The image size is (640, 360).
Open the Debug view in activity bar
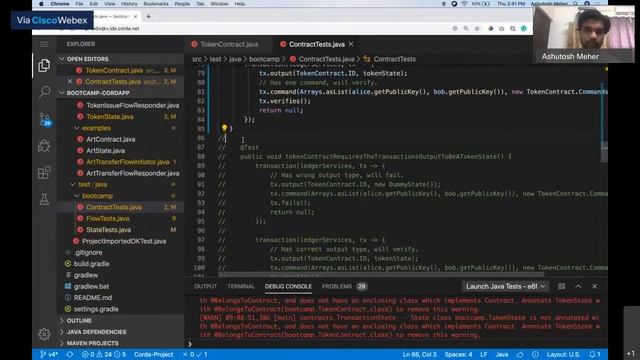pyautogui.click(x=44, y=146)
